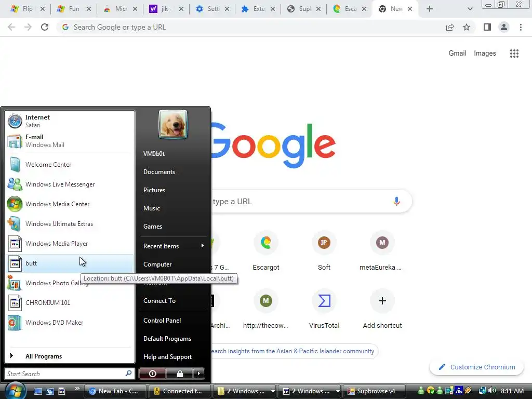The image size is (532, 399).
Task: Launch Welcome Center from Start menu
Action: pos(70,165)
